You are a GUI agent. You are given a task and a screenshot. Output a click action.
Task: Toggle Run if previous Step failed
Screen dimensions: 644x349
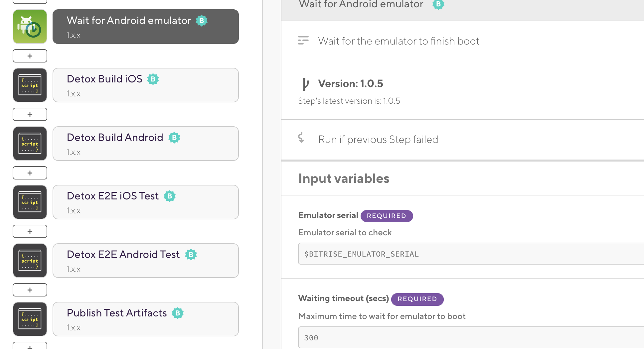point(378,139)
